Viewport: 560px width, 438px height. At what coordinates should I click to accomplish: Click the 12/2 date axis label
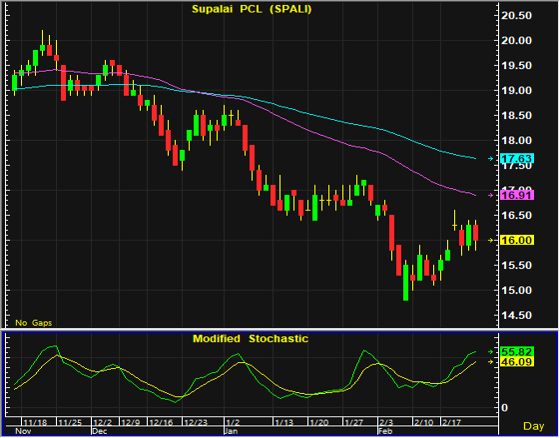coord(103,423)
